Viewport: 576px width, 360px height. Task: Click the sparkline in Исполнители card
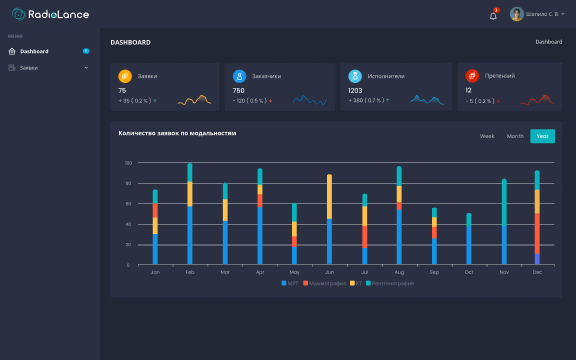[427, 100]
